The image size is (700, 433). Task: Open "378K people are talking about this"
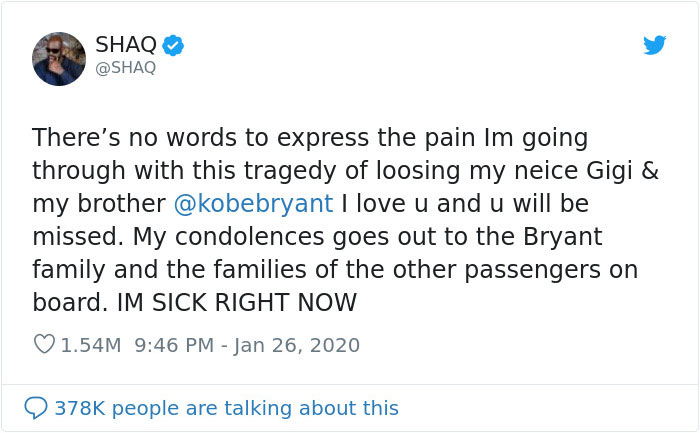point(226,408)
